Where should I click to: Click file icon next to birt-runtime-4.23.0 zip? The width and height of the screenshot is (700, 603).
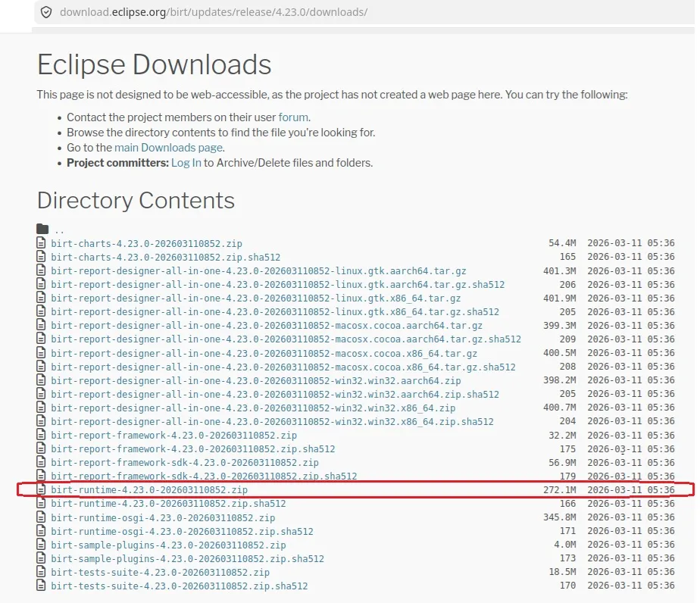coord(42,490)
